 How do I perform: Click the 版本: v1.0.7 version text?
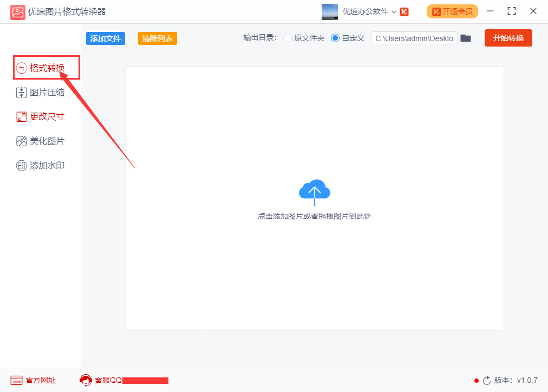click(x=516, y=380)
